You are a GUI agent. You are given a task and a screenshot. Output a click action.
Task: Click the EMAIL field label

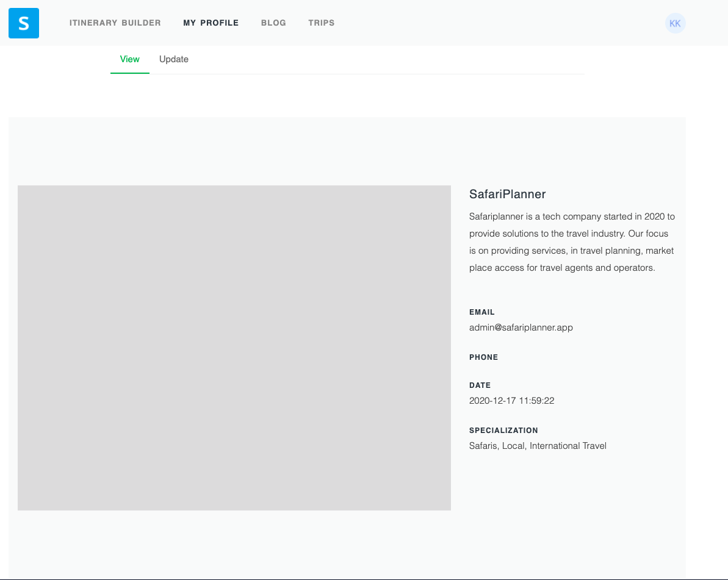pyautogui.click(x=482, y=312)
